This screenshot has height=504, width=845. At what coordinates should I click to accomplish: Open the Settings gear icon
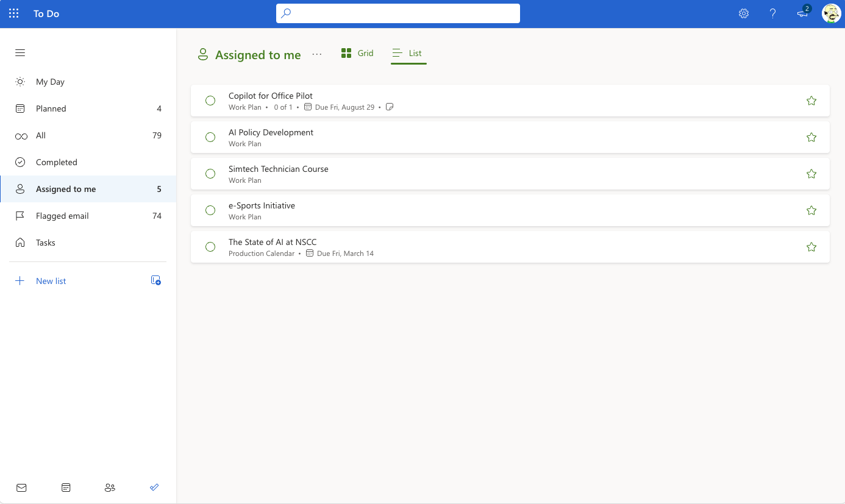pyautogui.click(x=743, y=13)
